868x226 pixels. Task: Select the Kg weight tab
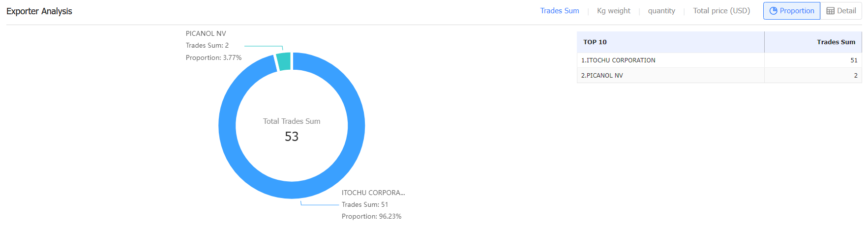613,11
